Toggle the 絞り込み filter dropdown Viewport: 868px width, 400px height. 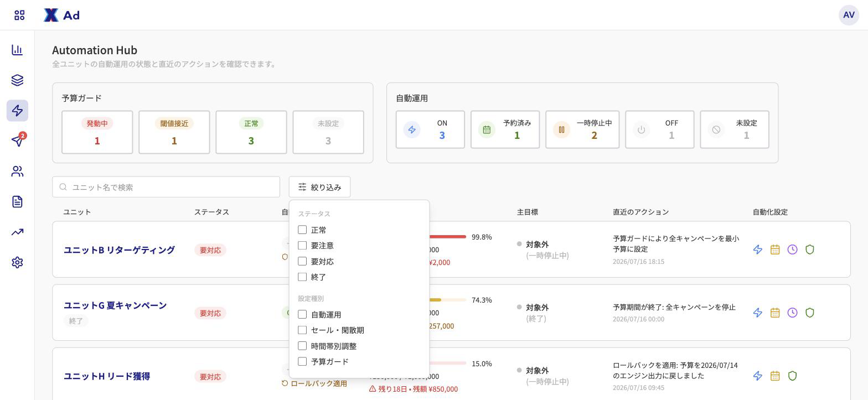tap(319, 187)
